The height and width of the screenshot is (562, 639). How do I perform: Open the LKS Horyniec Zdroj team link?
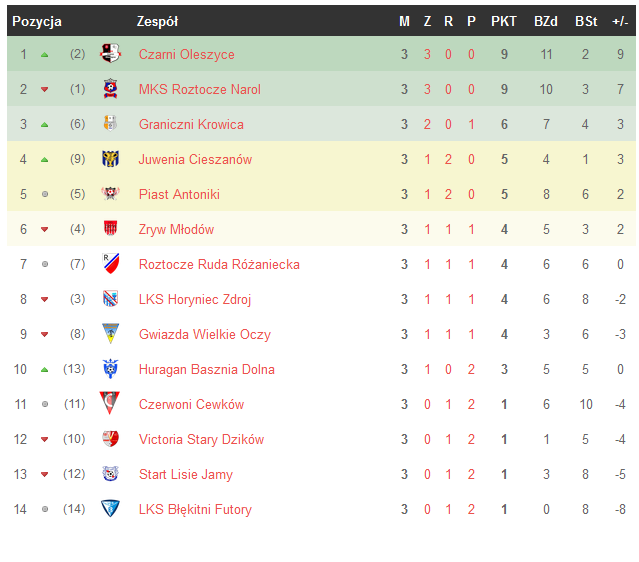(x=195, y=299)
